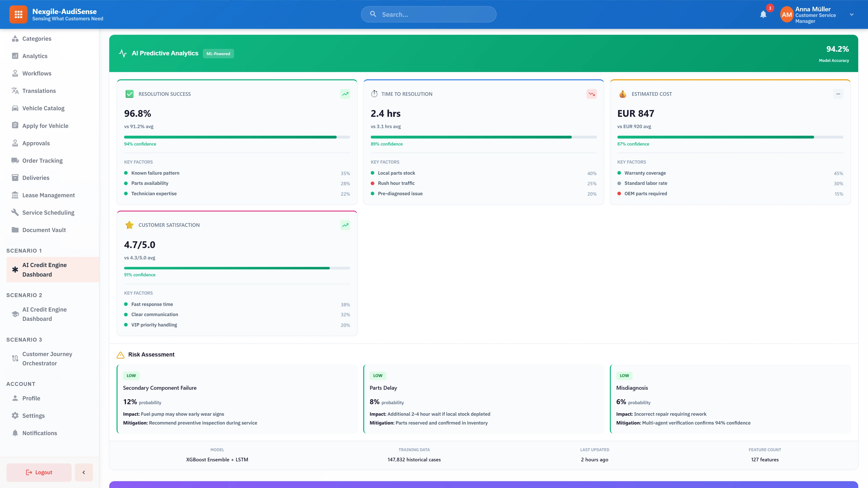Click the Vehicle Catalog car icon

click(x=15, y=108)
